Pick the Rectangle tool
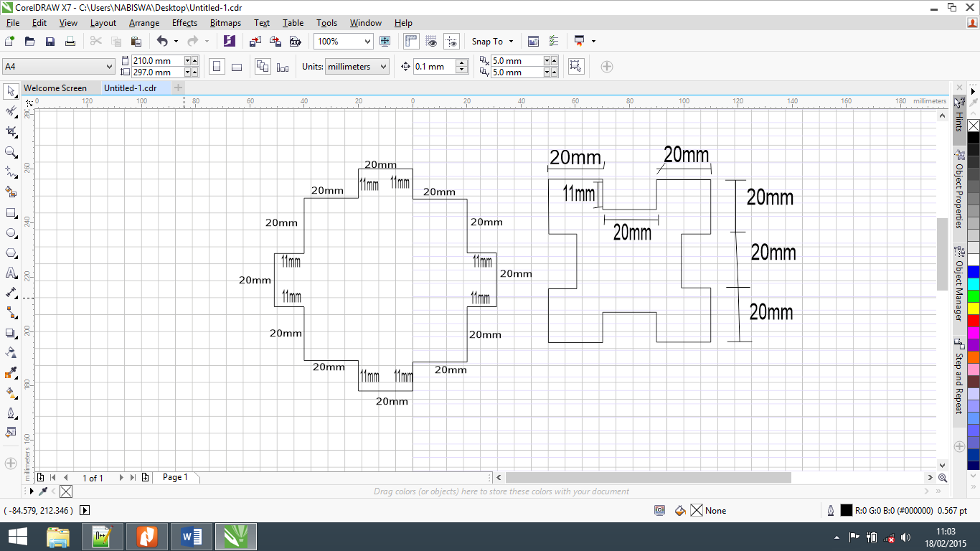 pyautogui.click(x=11, y=213)
